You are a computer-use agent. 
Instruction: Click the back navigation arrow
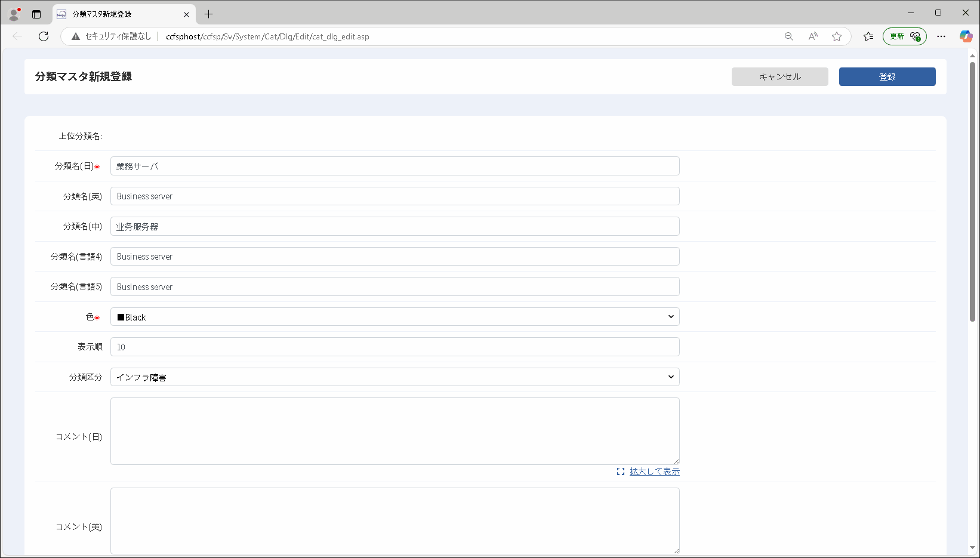click(x=17, y=36)
